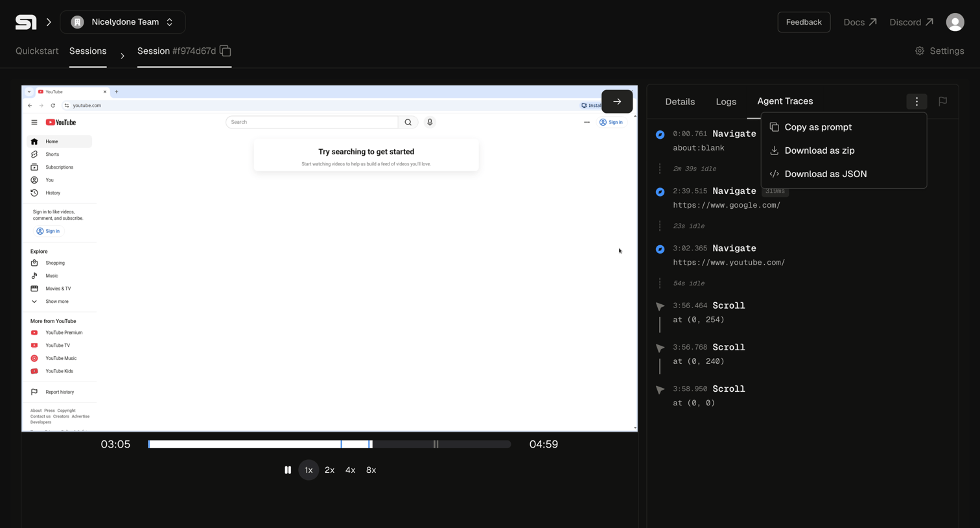Screen dimensions: 980x528
Task: Open Subscriptions in YouTube sidebar
Action: [60, 167]
